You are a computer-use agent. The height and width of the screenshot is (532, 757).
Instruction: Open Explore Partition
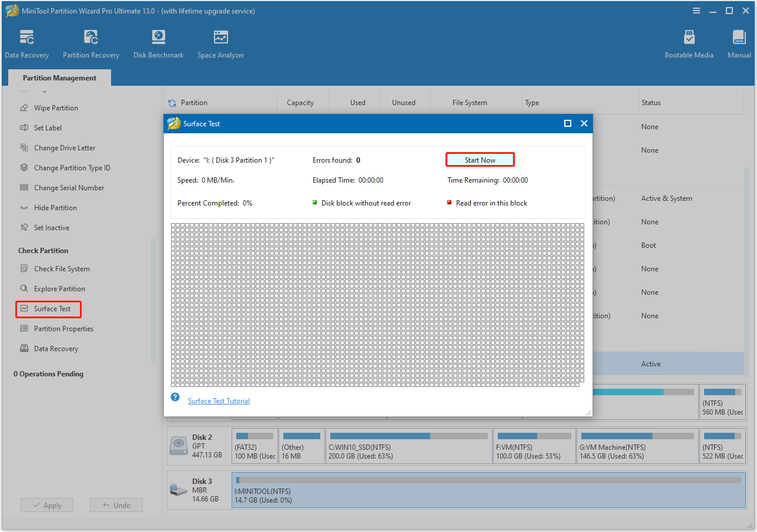pos(60,288)
